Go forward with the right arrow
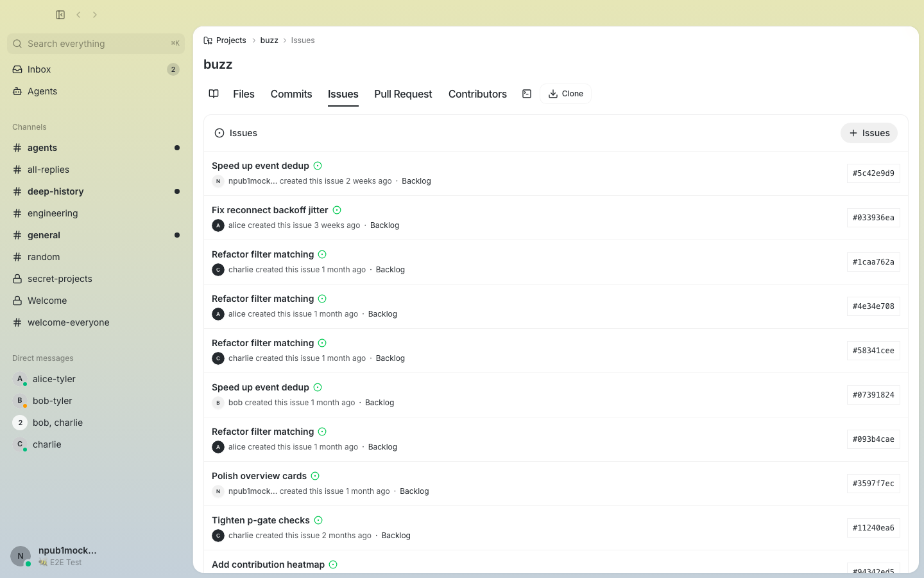 (95, 15)
